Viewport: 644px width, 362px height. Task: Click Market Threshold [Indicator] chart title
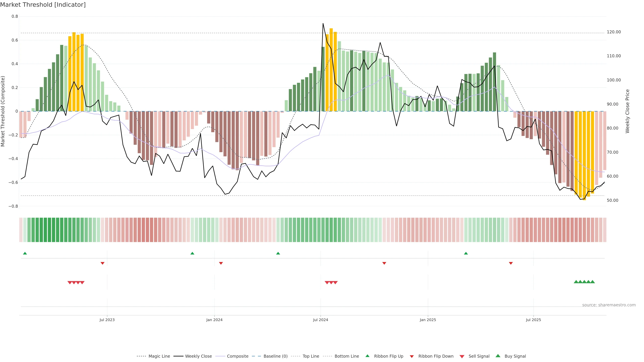coord(43,5)
